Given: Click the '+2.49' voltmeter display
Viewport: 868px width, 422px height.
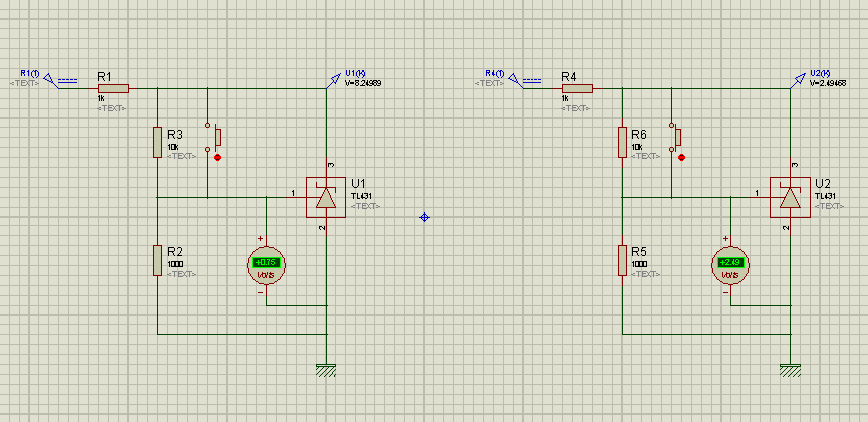Looking at the screenshot, I should 730,263.
